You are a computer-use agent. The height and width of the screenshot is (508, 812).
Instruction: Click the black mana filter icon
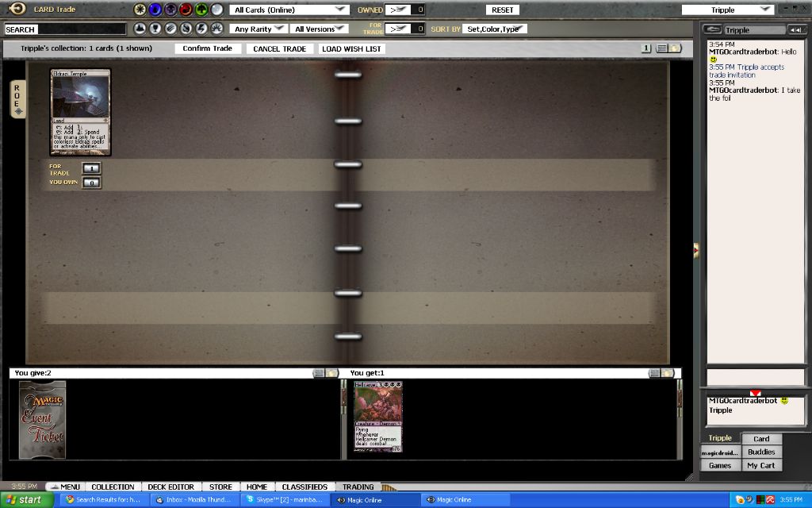coord(170,10)
